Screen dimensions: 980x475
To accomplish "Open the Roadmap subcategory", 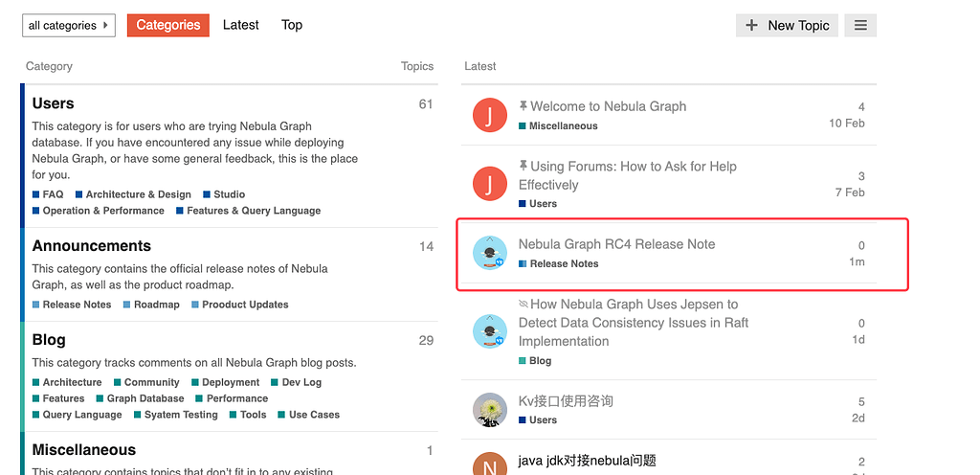I will (151, 305).
